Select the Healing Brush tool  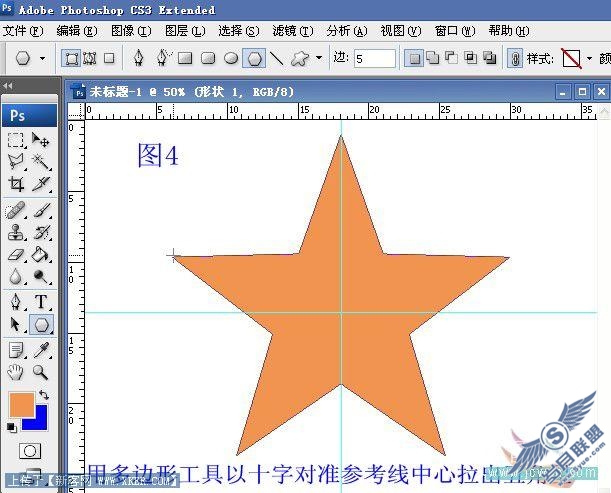16,210
